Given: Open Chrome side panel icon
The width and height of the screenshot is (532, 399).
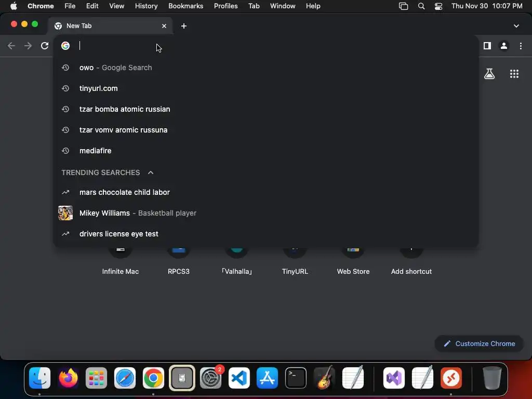Looking at the screenshot, I should (x=487, y=46).
